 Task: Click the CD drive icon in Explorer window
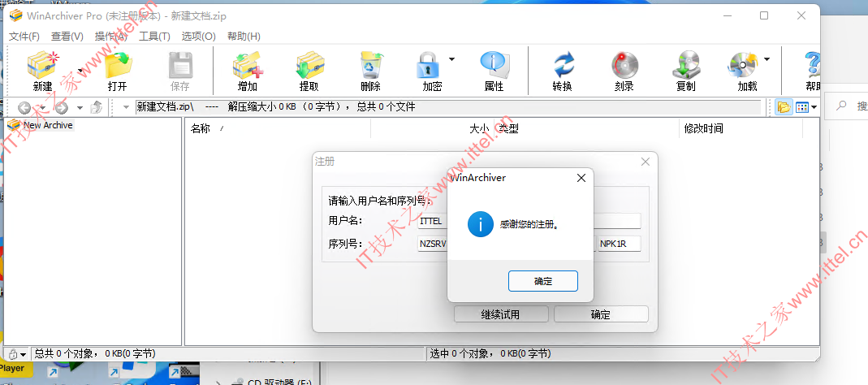tap(237, 382)
